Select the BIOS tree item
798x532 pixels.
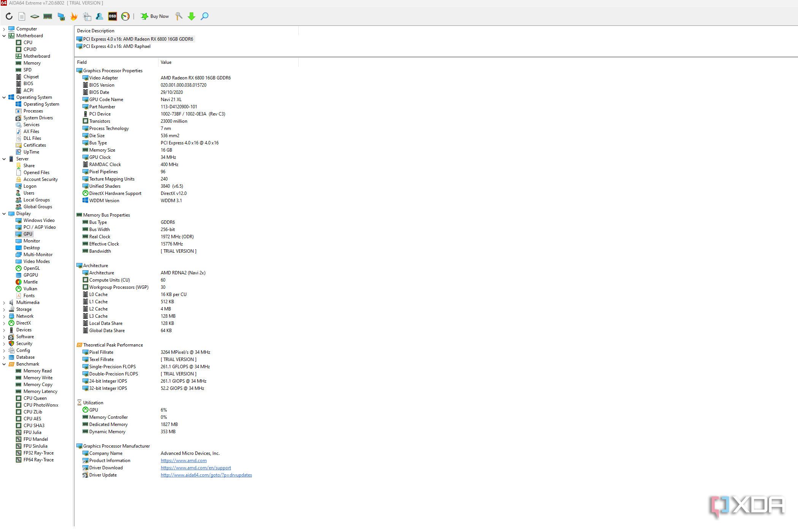click(x=24, y=84)
